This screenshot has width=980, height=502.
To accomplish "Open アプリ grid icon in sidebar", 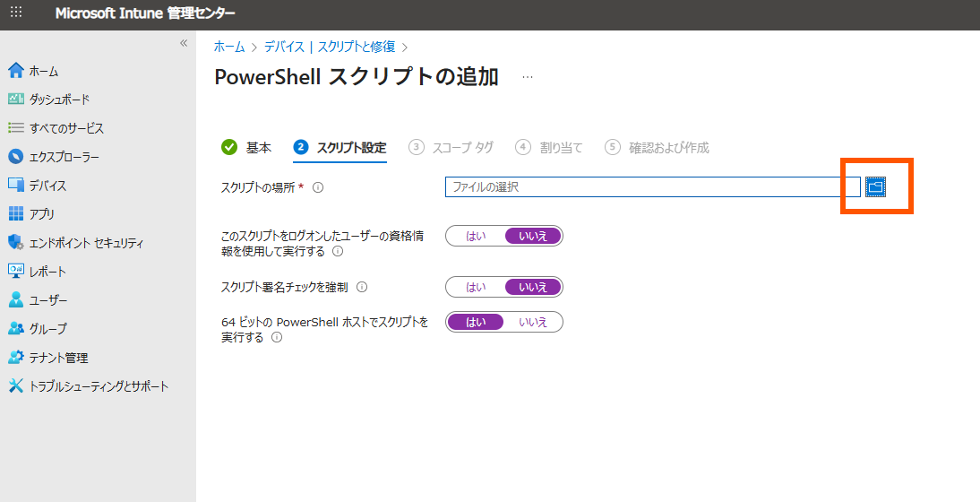I will tap(15, 214).
